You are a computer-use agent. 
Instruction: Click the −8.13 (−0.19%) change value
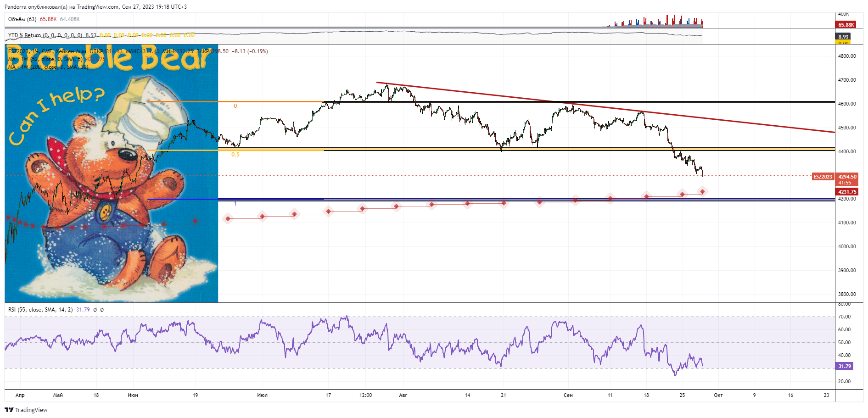point(250,51)
